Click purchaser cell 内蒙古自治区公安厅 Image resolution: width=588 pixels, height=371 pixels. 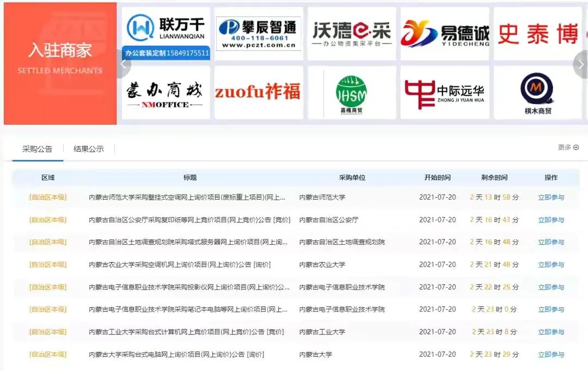coord(329,220)
